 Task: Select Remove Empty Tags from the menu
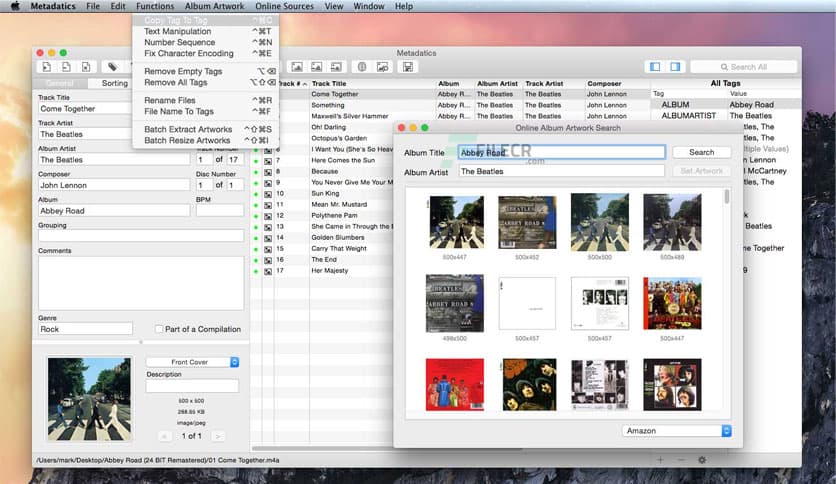coord(182,71)
